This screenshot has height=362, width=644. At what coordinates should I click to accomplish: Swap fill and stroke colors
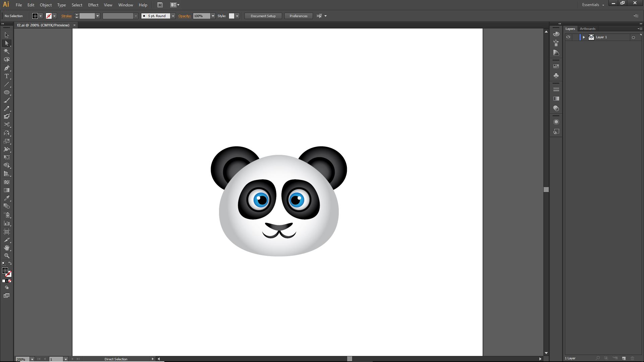pyautogui.click(x=10, y=263)
